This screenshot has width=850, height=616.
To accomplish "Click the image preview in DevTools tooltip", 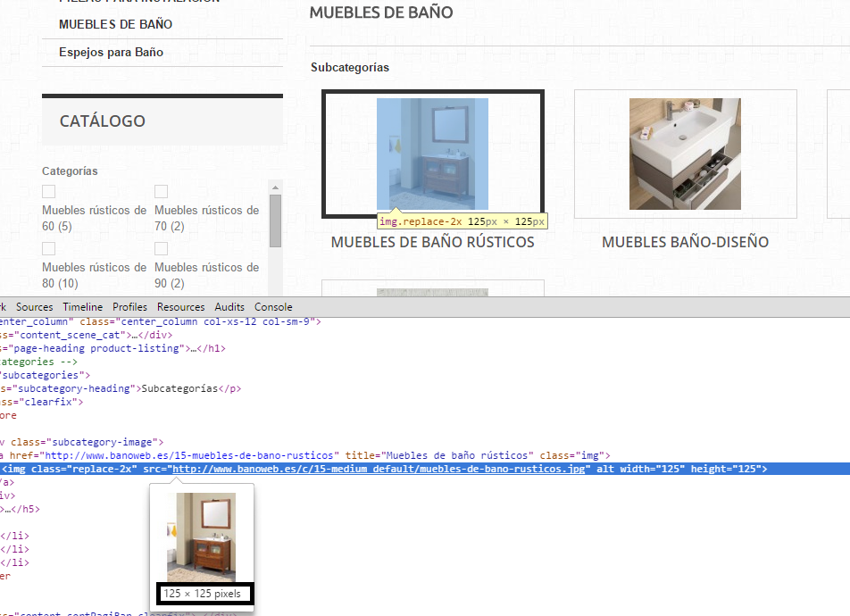I will [x=201, y=537].
